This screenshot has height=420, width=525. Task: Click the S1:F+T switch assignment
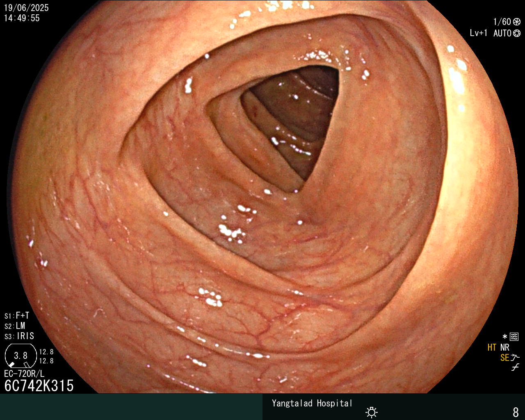pos(17,316)
